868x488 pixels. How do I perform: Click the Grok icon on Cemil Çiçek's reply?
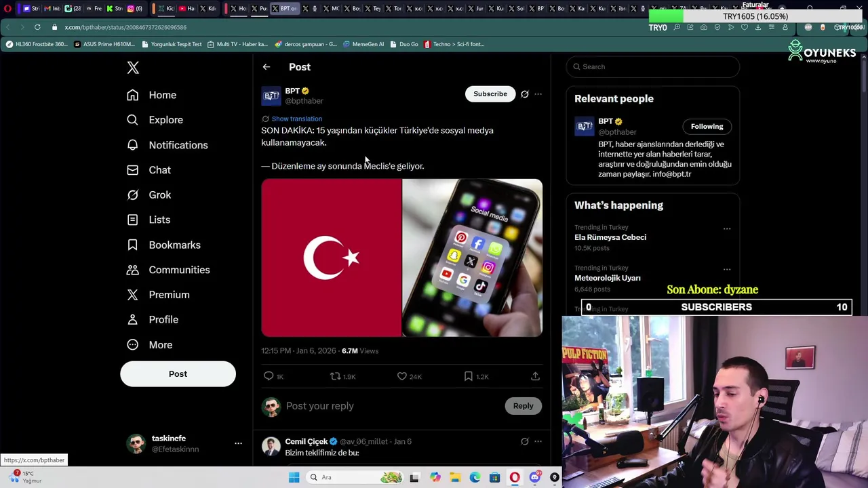tap(525, 442)
